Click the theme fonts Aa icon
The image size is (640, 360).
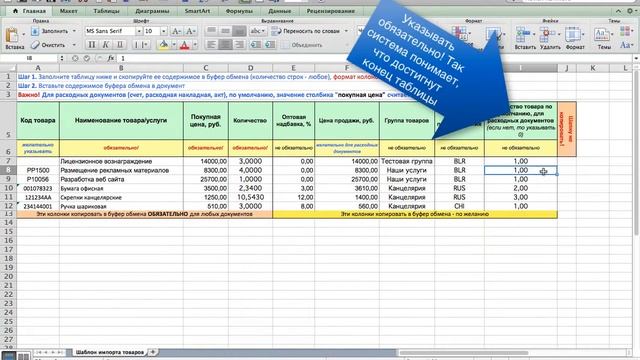click(625, 45)
